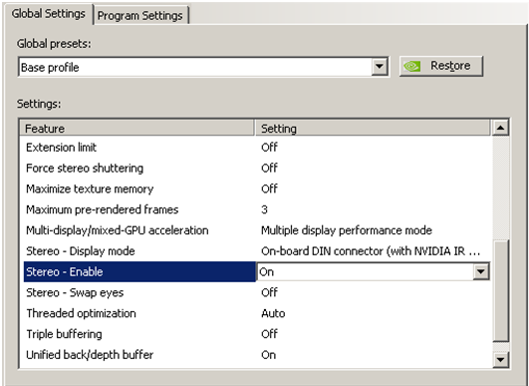
Task: Select Multi-display/mixed-GPU acceleration row
Action: pyautogui.click(x=256, y=230)
